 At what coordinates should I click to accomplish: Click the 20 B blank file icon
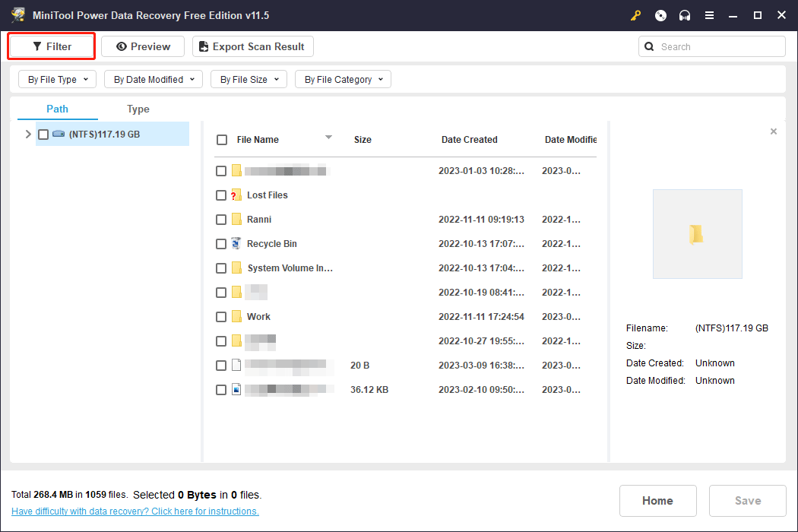[x=236, y=365]
